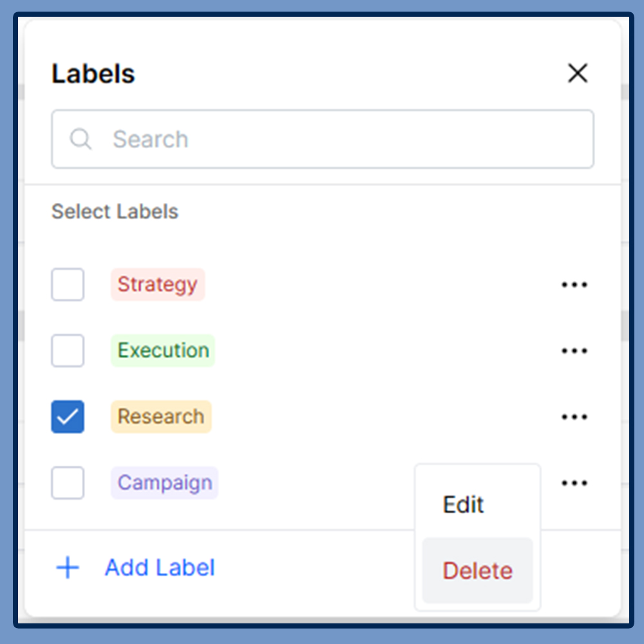Click the Labels panel title
This screenshot has height=644, width=644.
[x=93, y=74]
